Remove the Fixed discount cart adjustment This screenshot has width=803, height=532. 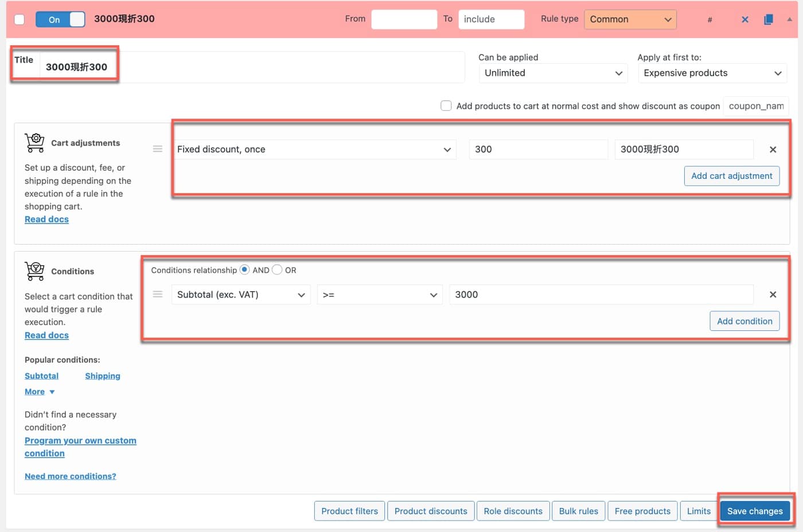coord(773,150)
